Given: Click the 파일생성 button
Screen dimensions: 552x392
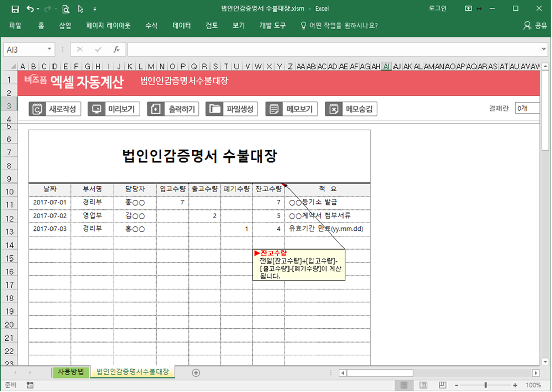Looking at the screenshot, I should pyautogui.click(x=232, y=109).
